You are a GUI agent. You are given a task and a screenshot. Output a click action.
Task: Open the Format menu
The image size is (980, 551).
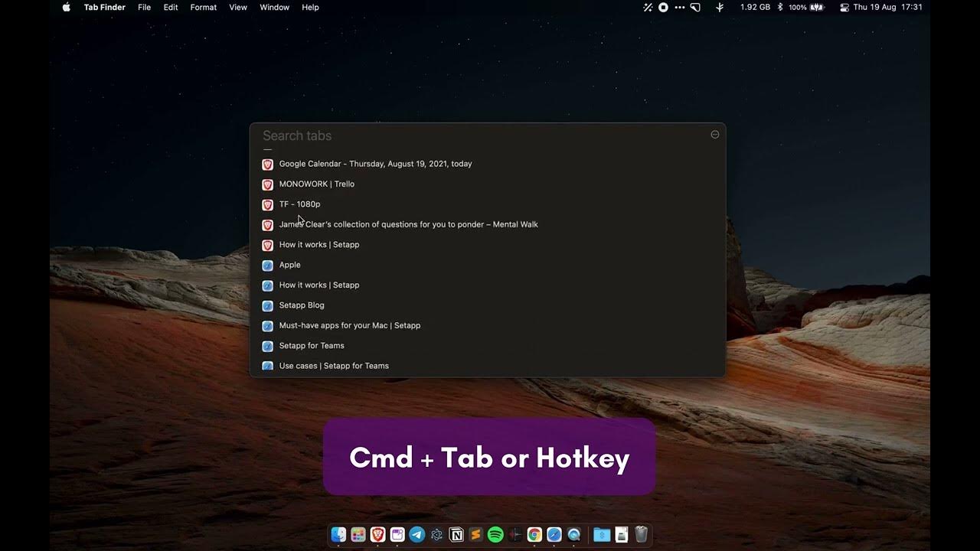(x=204, y=7)
